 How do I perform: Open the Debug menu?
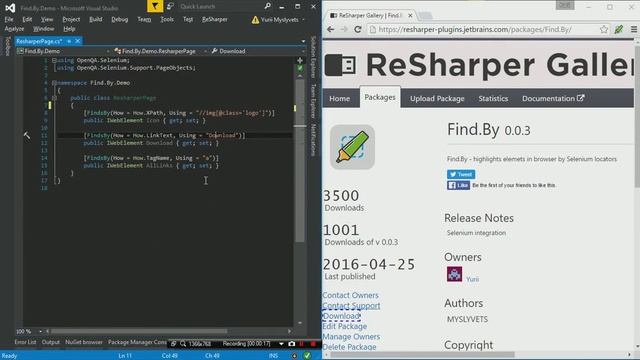(120, 19)
